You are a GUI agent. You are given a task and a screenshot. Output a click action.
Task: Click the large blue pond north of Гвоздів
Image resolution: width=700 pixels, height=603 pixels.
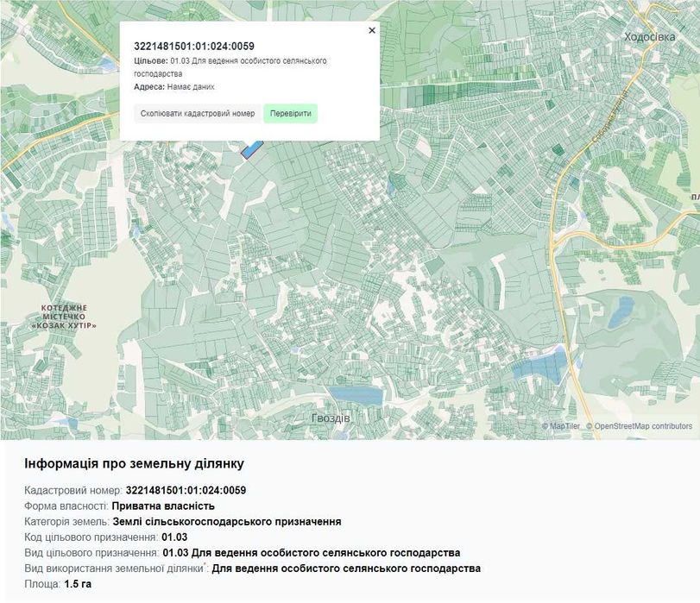(x=356, y=396)
